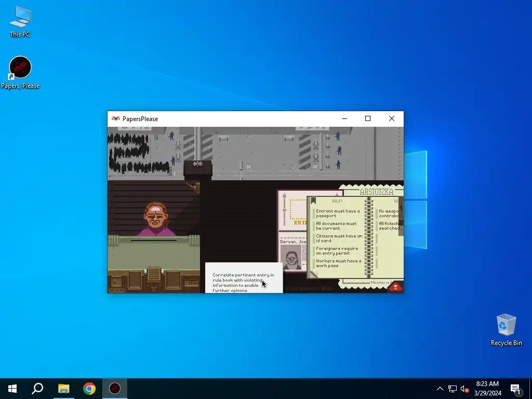Open the taskbar clock and date
This screenshot has width=532, height=399.
[x=487, y=389]
